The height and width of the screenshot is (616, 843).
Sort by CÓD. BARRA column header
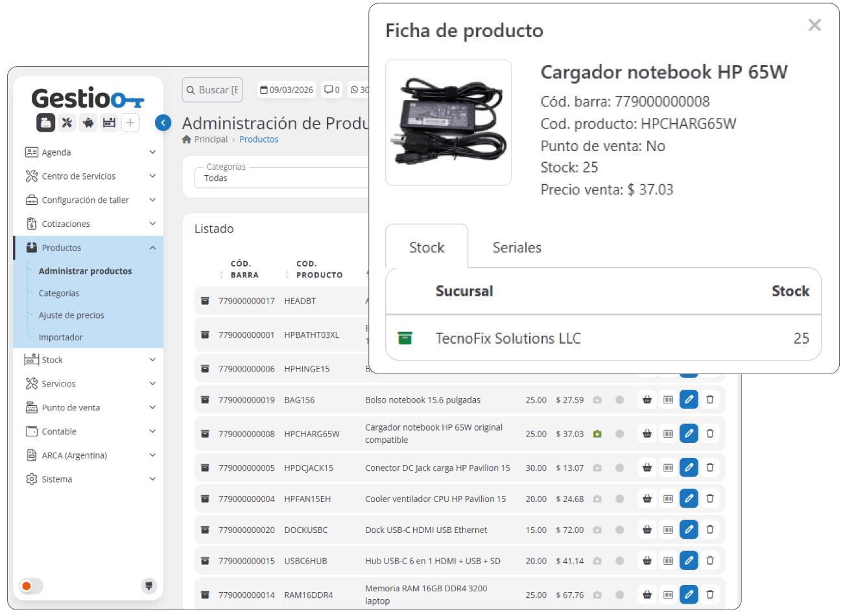(x=244, y=269)
